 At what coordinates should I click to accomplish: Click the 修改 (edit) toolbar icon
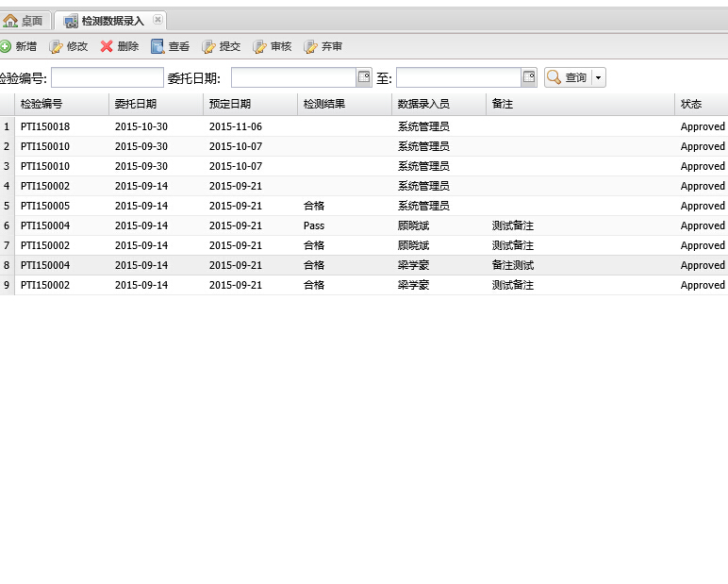(57, 46)
